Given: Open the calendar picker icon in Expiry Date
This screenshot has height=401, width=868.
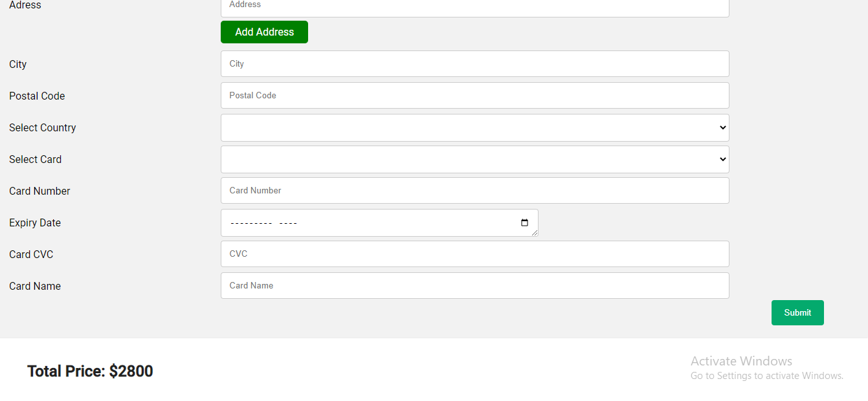Looking at the screenshot, I should [524, 222].
